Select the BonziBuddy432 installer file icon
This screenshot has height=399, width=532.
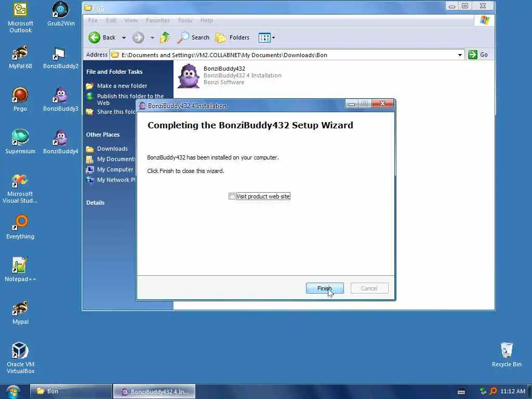coord(189,76)
